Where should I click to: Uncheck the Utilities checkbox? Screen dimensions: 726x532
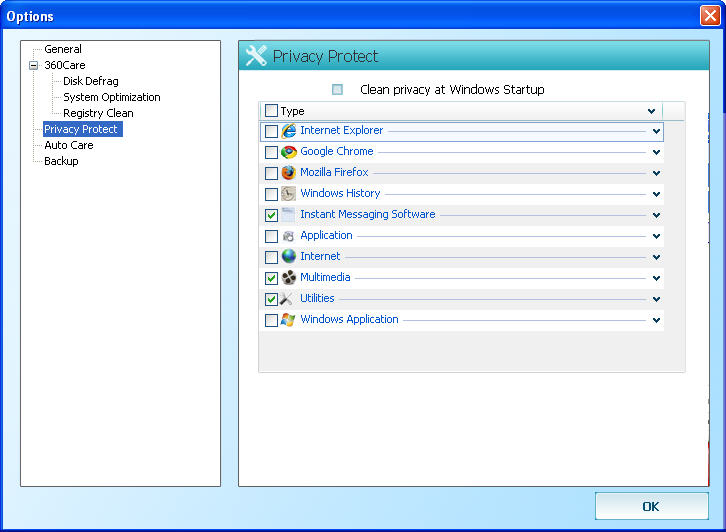click(271, 299)
